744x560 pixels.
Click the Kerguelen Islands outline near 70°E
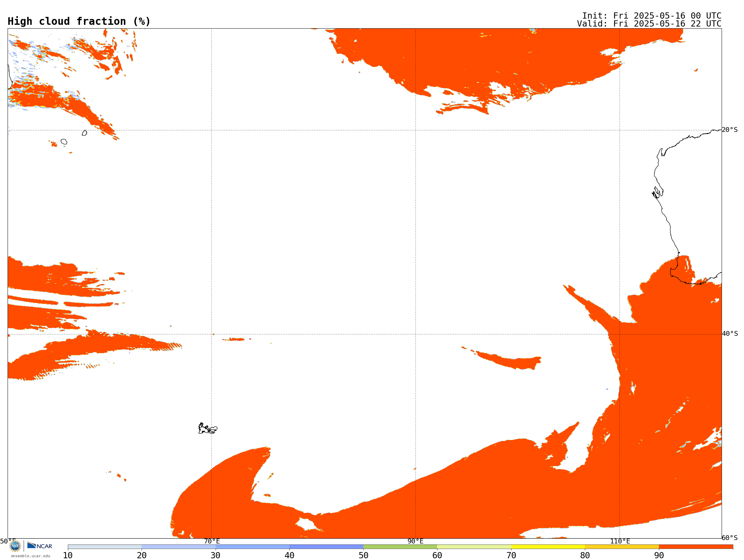208,428
